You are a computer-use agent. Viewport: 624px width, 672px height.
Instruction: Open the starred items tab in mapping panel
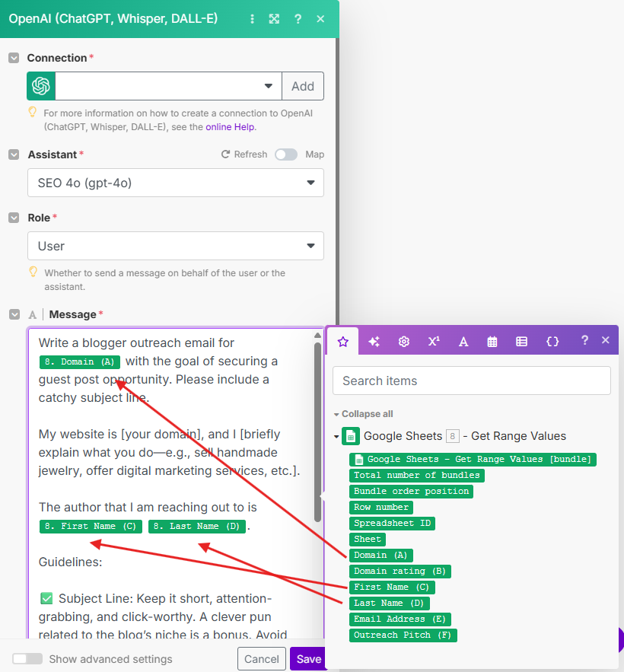[343, 342]
